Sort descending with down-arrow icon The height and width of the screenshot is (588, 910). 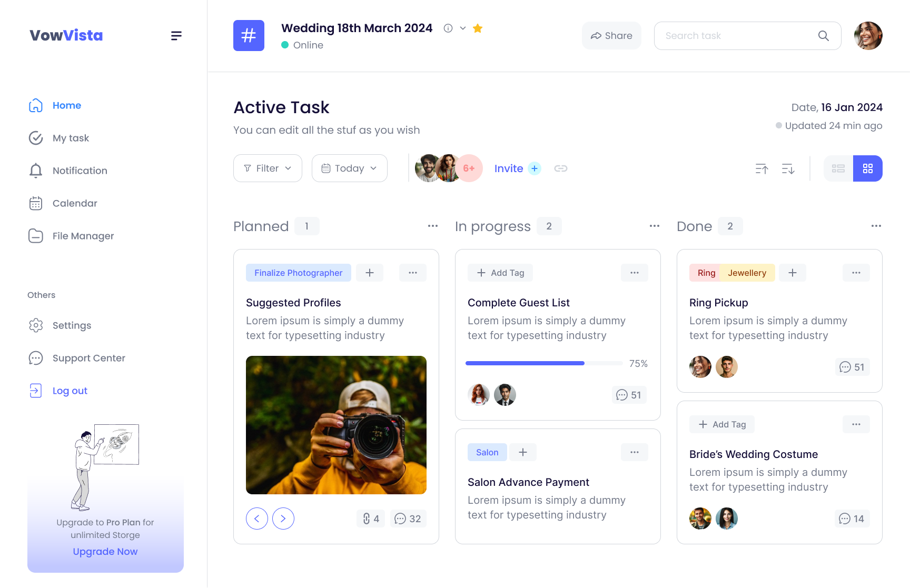pyautogui.click(x=788, y=168)
